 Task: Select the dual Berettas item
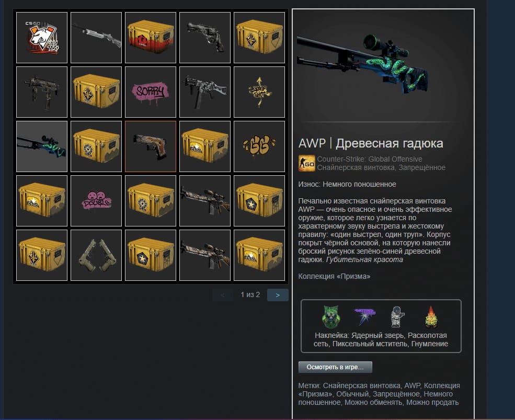click(96, 255)
